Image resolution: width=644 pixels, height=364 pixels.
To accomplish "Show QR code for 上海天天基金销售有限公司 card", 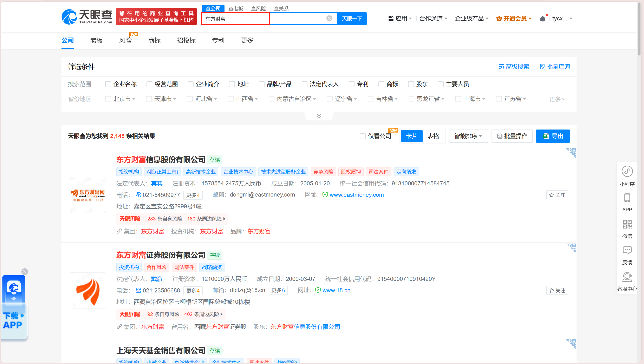I will pyautogui.click(x=571, y=344).
